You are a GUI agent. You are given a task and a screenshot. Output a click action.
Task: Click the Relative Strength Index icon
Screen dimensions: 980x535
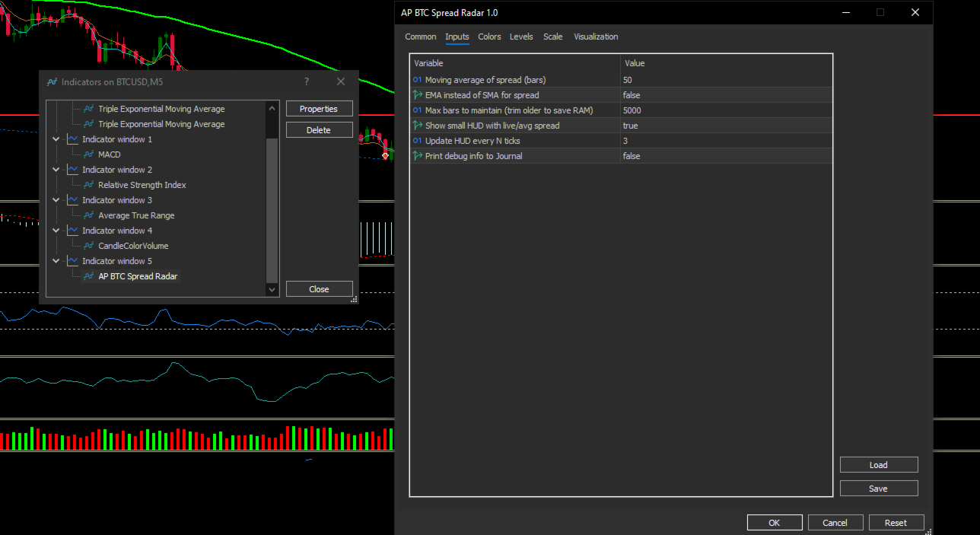(x=89, y=185)
